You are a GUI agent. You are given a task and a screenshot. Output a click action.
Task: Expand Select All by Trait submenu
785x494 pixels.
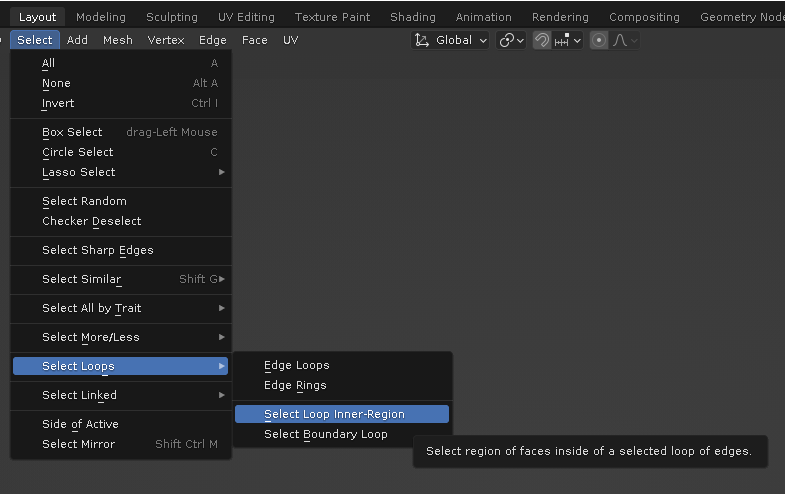(x=121, y=308)
